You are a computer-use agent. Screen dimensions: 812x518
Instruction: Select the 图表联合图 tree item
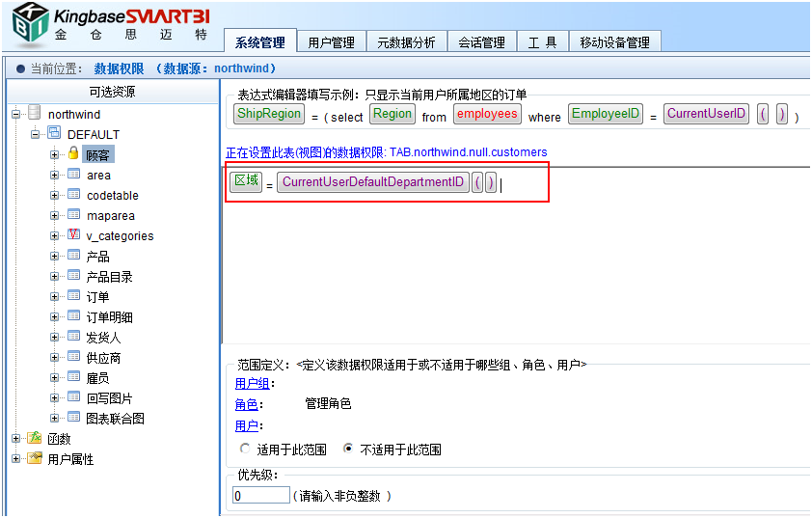tap(115, 419)
